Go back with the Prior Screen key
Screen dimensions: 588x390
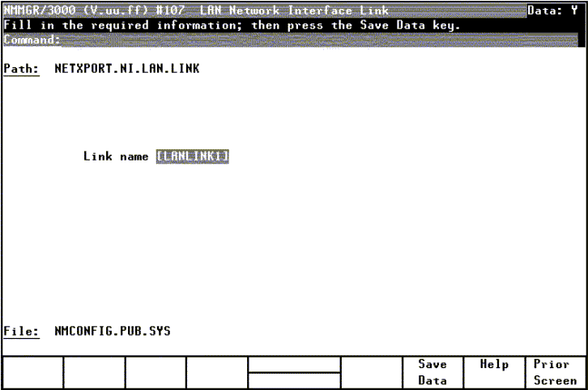pos(555,372)
